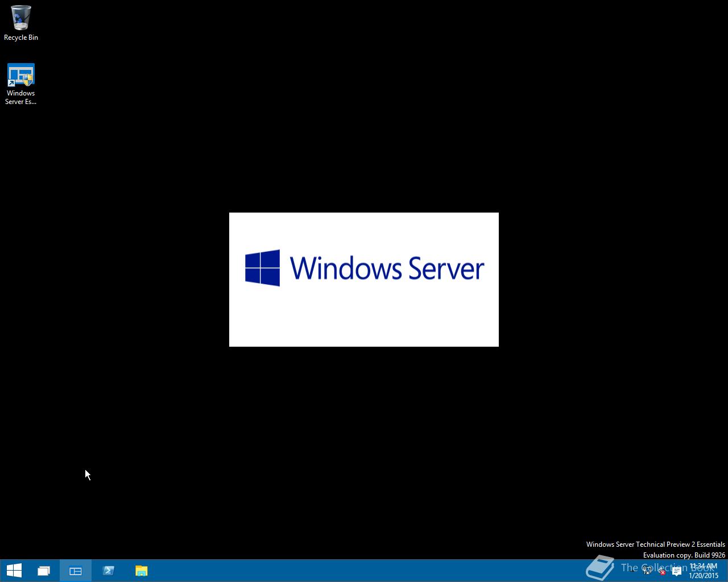Launch Windows PowerShell from the taskbar
Screen dimensions: 728x582
[109, 571]
